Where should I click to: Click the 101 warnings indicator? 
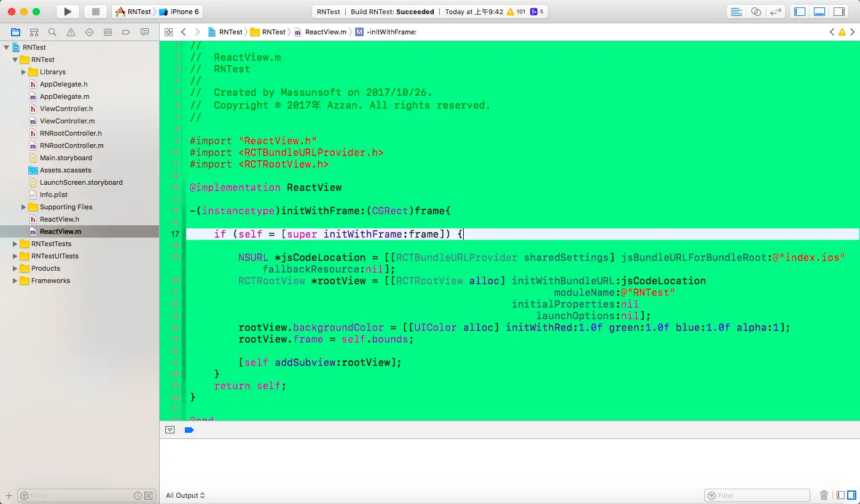pyautogui.click(x=516, y=12)
